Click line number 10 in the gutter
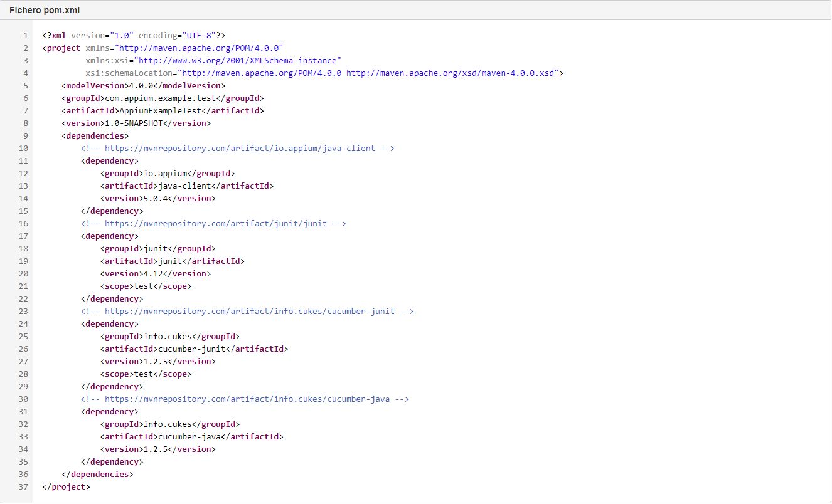Screen dimensions: 832x504 [23, 148]
